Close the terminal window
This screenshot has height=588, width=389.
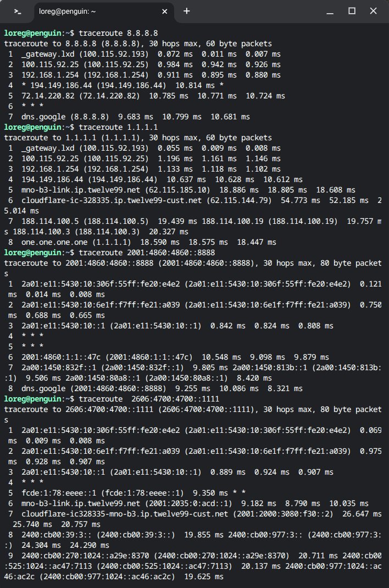pos(375,11)
